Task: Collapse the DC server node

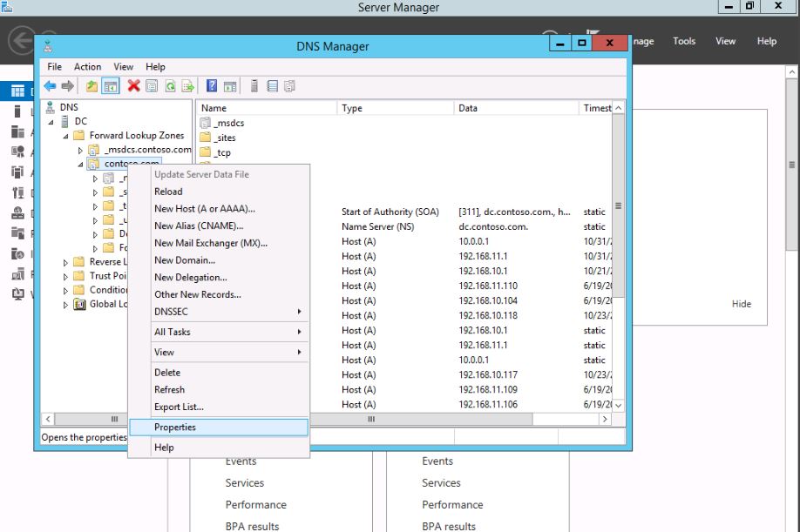Action: 51,122
